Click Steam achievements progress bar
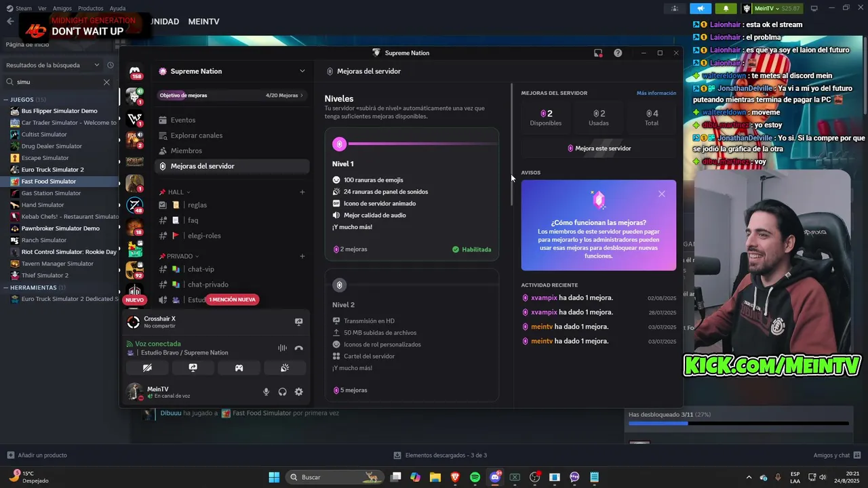The image size is (868, 488). (738, 424)
